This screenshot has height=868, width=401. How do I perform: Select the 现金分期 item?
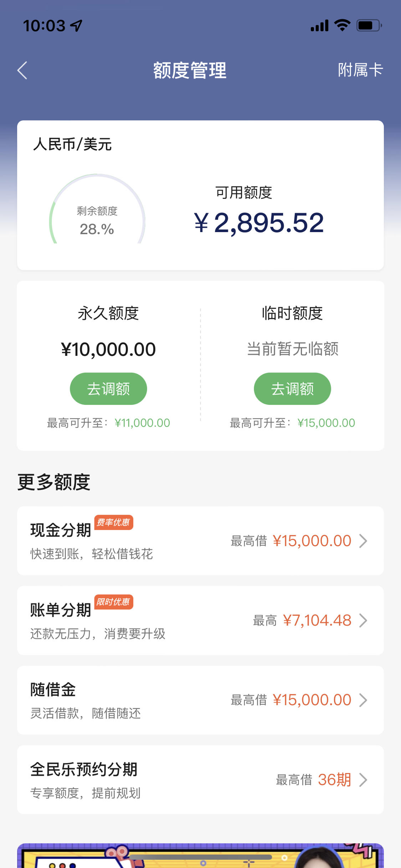click(x=200, y=541)
